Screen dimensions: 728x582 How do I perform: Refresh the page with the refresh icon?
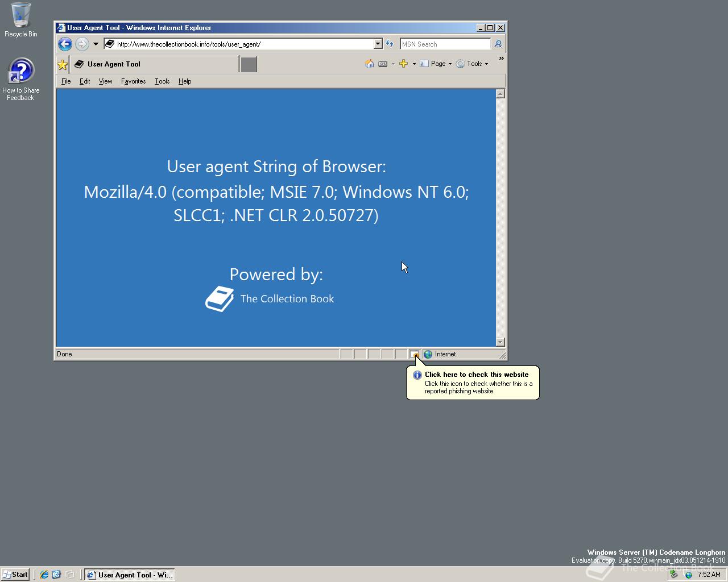tap(390, 44)
